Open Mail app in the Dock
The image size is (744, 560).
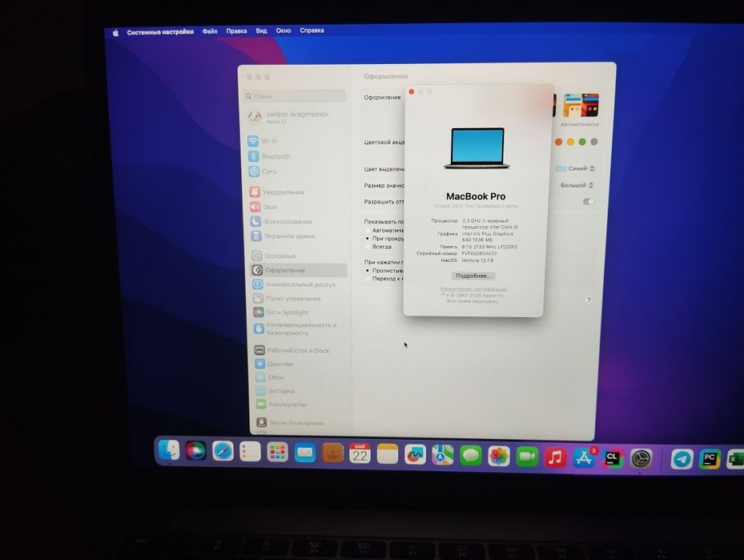click(305, 453)
